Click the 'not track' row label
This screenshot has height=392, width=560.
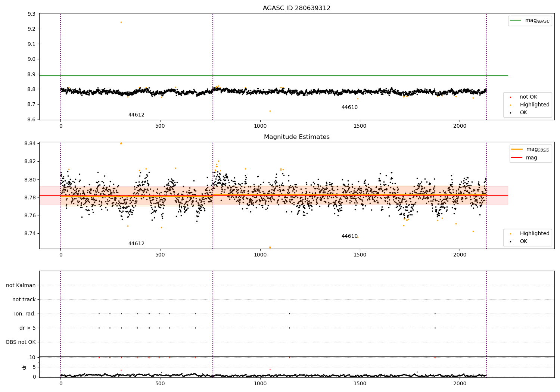[x=24, y=300]
